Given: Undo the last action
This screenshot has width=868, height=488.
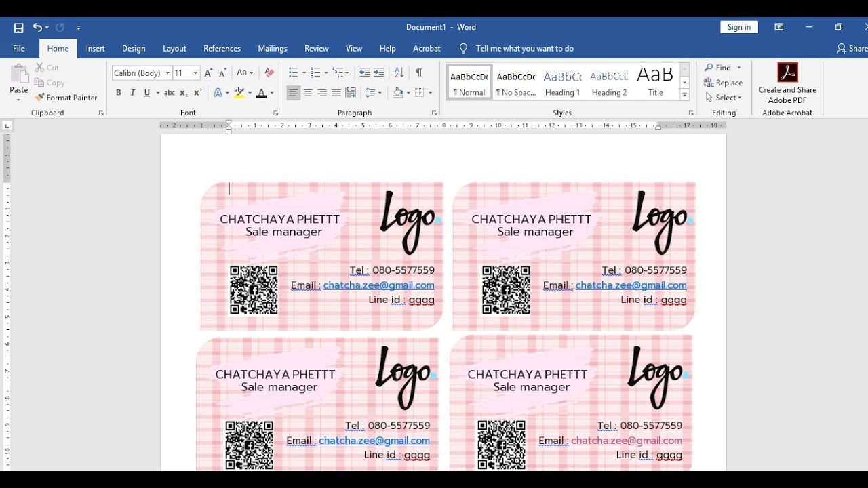Looking at the screenshot, I should [37, 28].
